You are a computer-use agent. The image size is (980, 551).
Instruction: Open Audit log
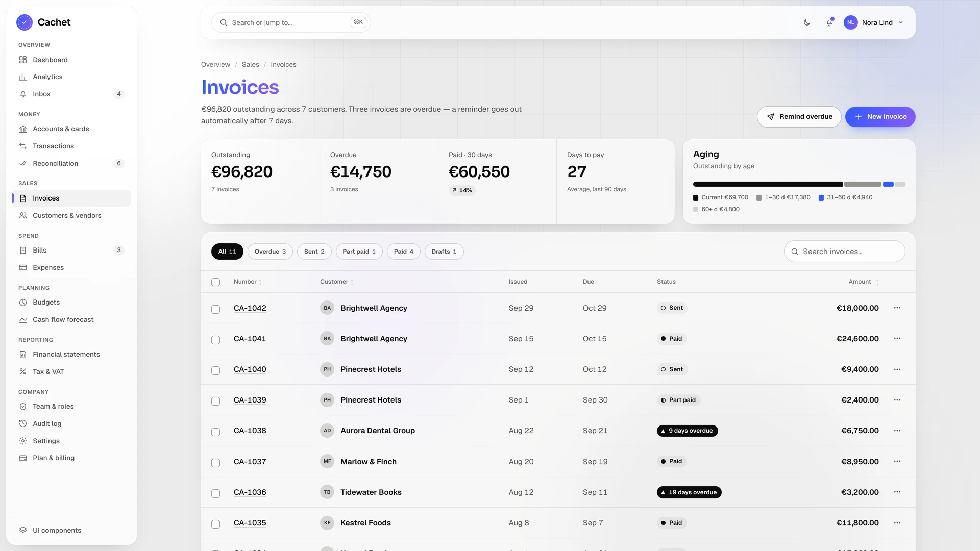(71, 424)
